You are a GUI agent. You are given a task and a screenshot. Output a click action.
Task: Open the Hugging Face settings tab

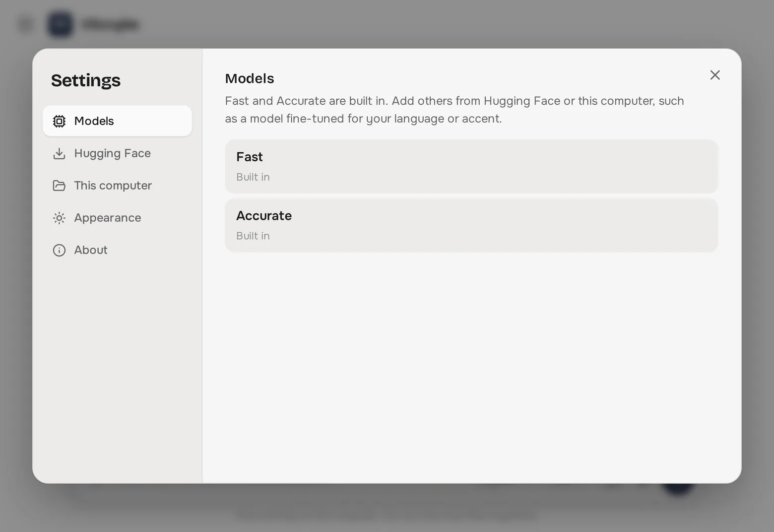[x=117, y=153]
